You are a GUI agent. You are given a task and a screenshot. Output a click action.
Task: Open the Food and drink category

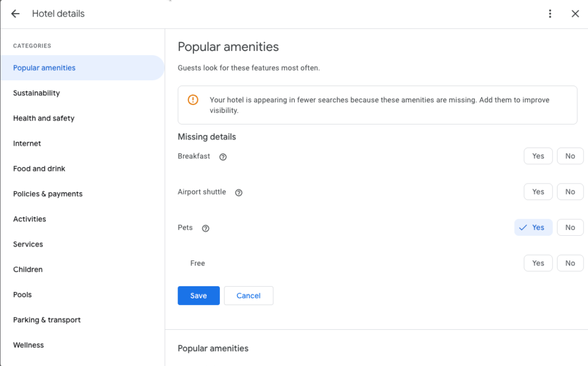tap(39, 169)
